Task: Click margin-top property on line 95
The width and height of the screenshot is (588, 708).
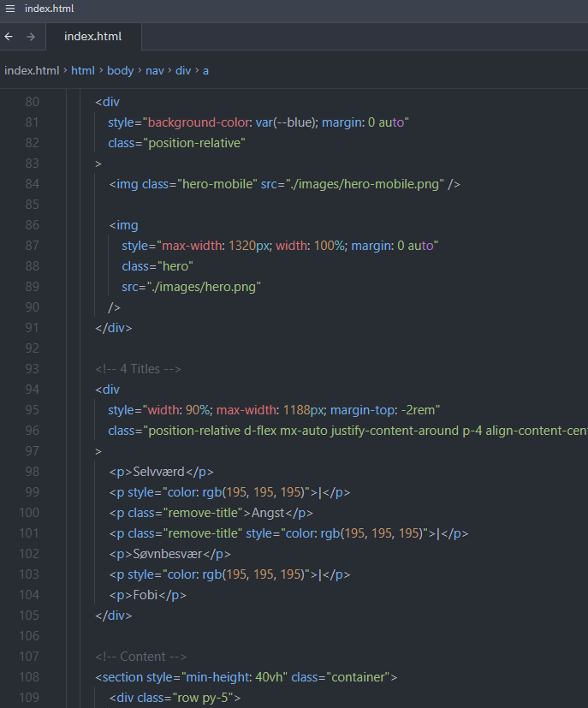Action: [x=363, y=410]
